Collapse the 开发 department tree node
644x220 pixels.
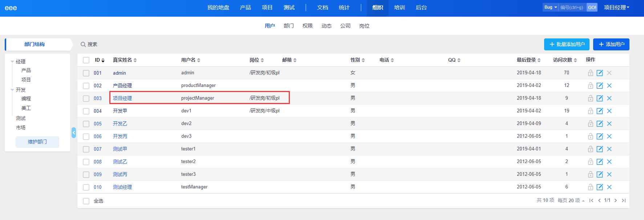[12, 90]
